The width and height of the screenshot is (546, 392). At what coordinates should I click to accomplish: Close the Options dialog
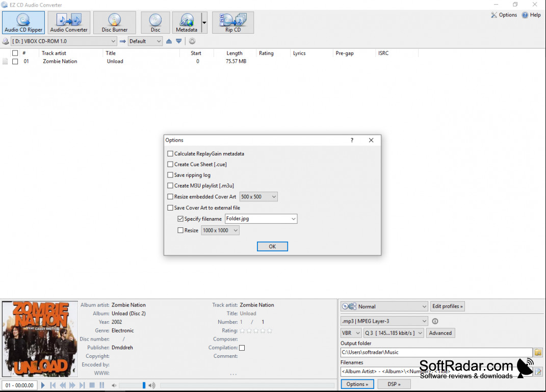point(371,140)
